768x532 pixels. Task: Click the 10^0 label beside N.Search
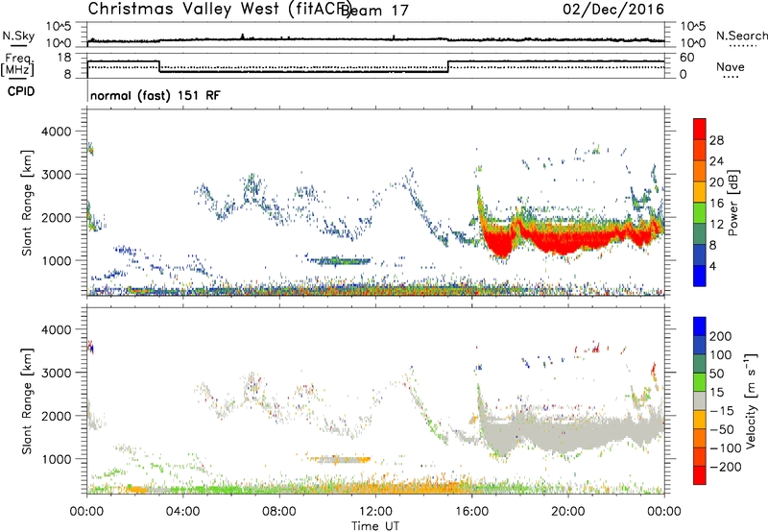pyautogui.click(x=693, y=43)
